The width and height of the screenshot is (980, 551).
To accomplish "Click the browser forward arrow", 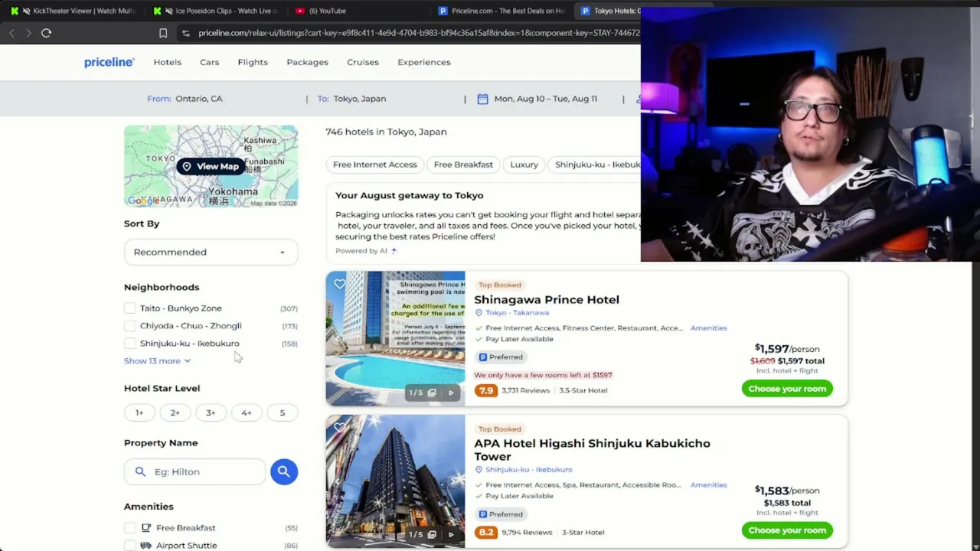I will 28,33.
